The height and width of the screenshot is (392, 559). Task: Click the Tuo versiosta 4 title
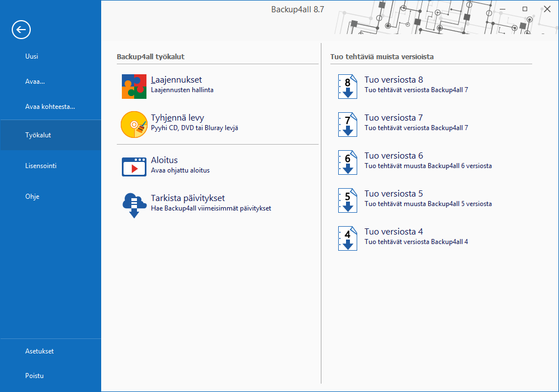pyautogui.click(x=394, y=232)
